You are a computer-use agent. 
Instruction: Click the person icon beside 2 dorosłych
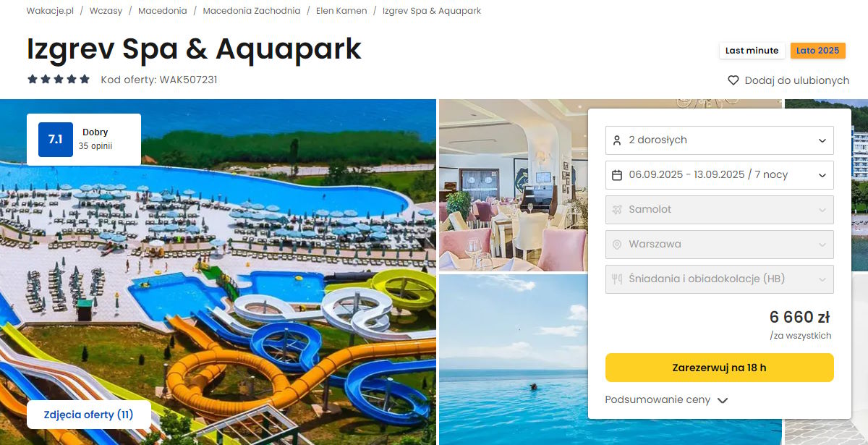click(x=617, y=140)
